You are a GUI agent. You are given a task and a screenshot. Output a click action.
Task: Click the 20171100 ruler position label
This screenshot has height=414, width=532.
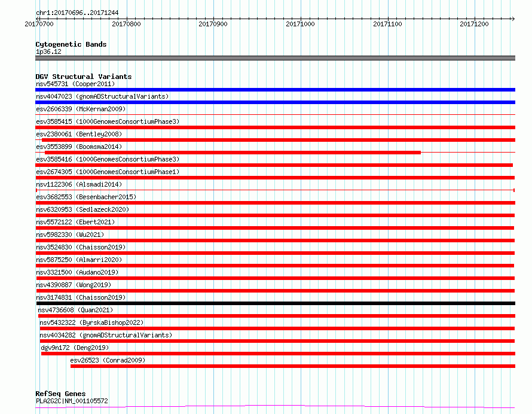(x=387, y=24)
